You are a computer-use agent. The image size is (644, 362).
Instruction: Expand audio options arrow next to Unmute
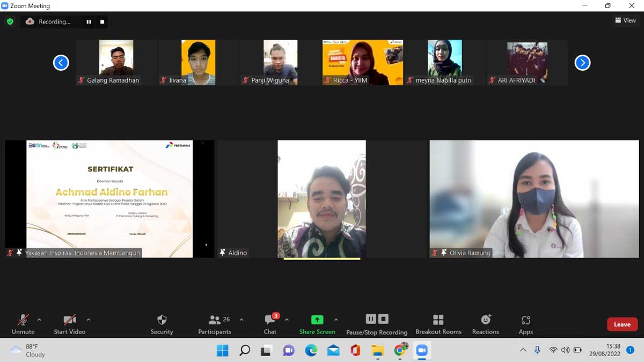[39, 320]
